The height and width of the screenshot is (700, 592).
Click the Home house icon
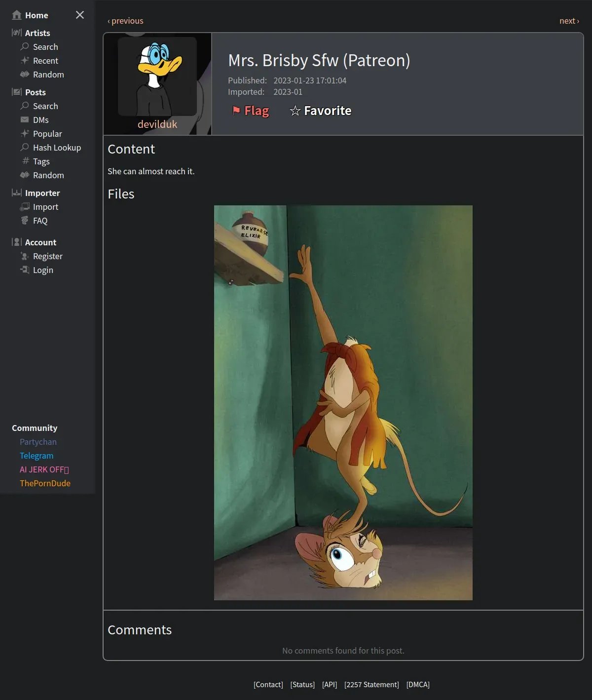pos(17,15)
